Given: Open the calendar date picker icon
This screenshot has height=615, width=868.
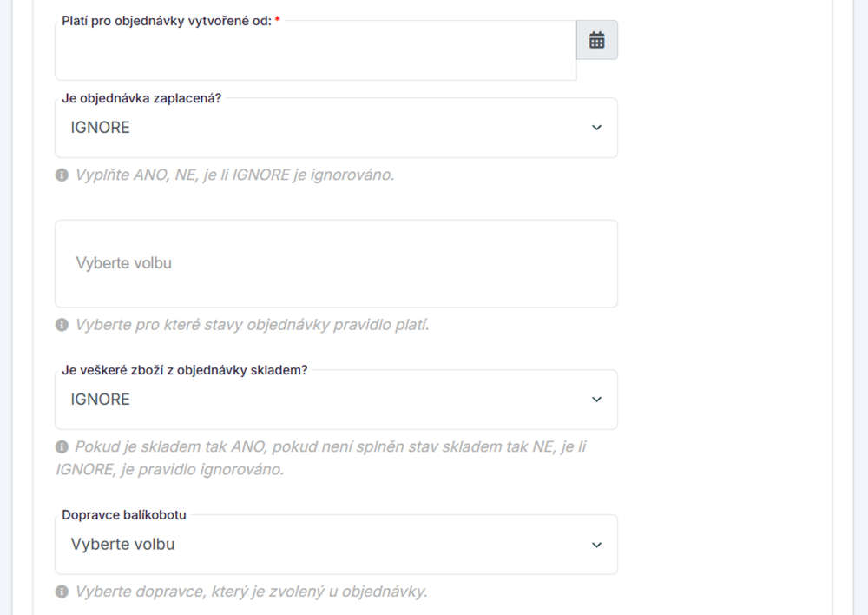Looking at the screenshot, I should pyautogui.click(x=596, y=40).
